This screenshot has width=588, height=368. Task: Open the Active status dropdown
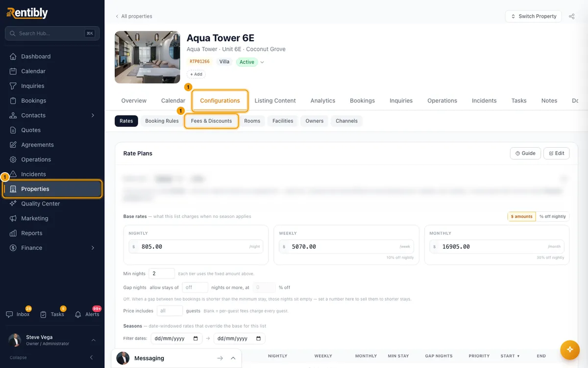pos(250,62)
